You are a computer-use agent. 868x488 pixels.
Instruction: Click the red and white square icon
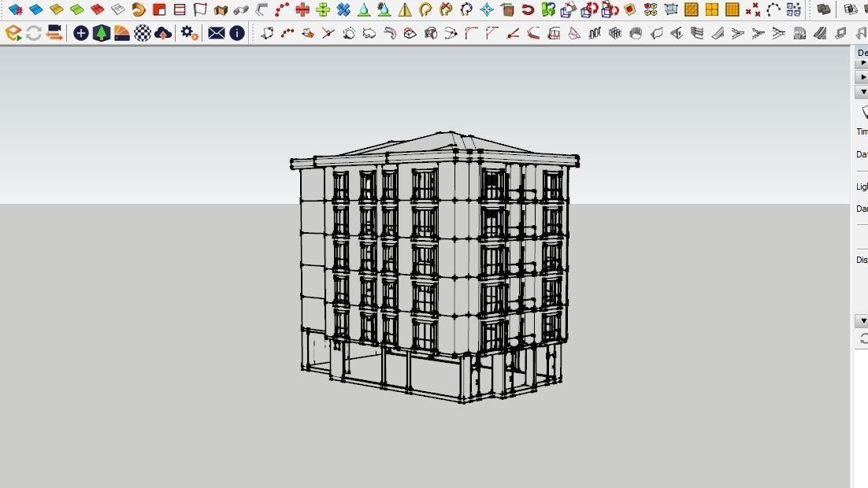pos(159,9)
